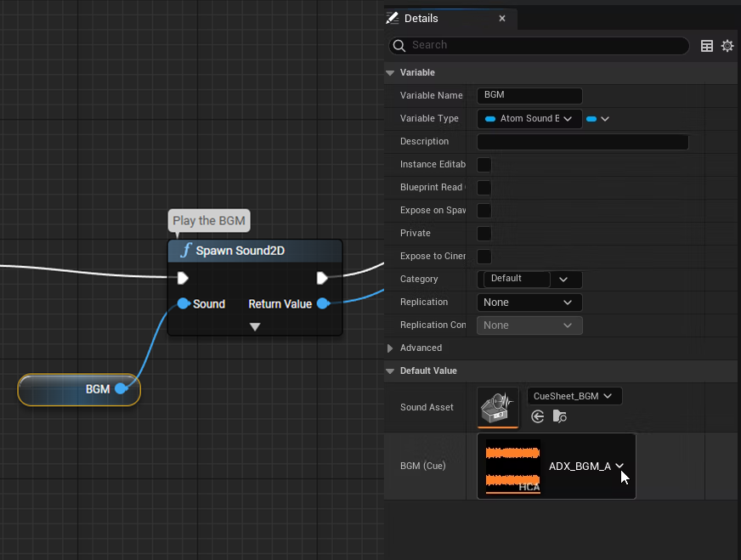Image resolution: width=741 pixels, height=560 pixels.
Task: Open the CueSheet_BGM asset picker
Action: pos(574,396)
